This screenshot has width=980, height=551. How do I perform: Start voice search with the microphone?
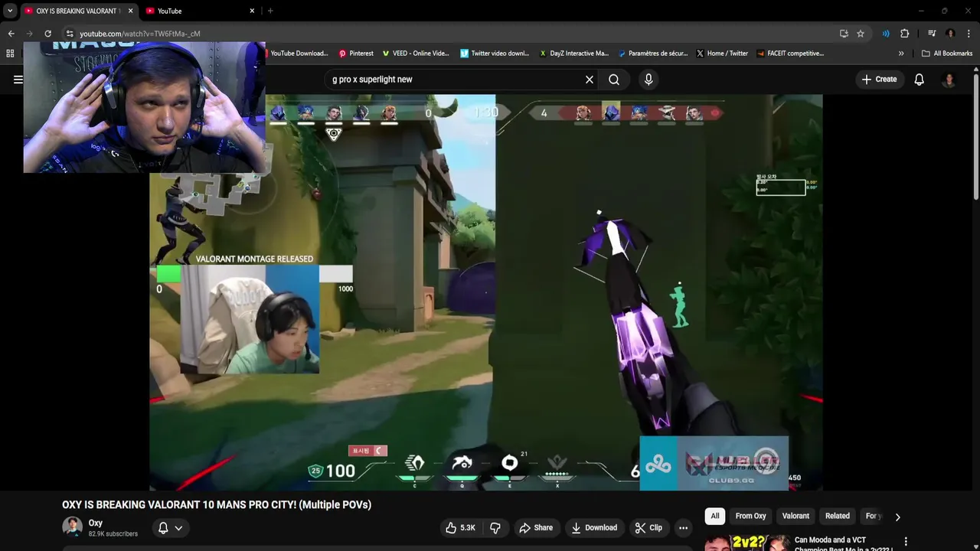coord(648,80)
